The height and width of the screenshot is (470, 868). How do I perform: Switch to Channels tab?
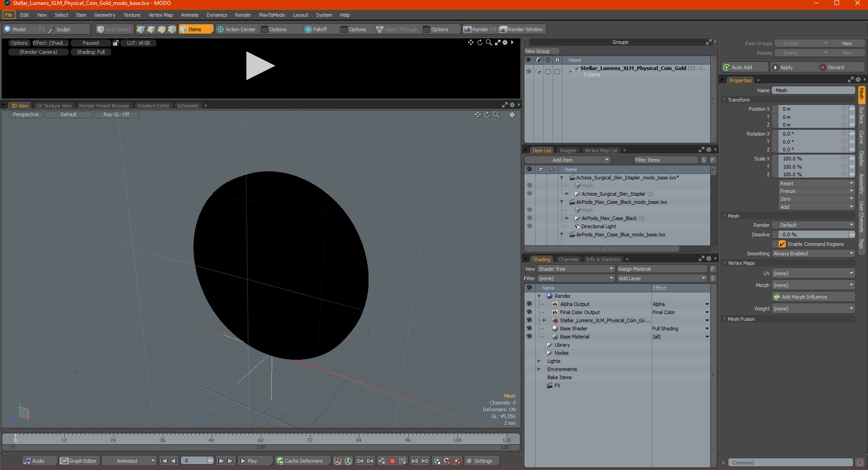point(568,259)
